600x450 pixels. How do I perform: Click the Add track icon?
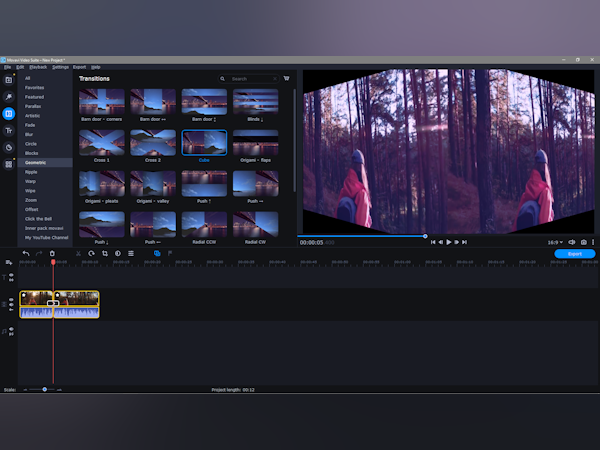(x=9, y=262)
